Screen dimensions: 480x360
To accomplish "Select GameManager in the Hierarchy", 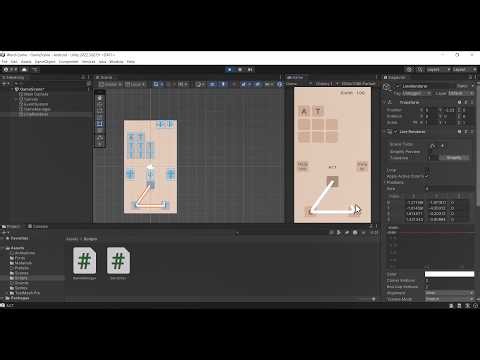I will click(x=37, y=109).
